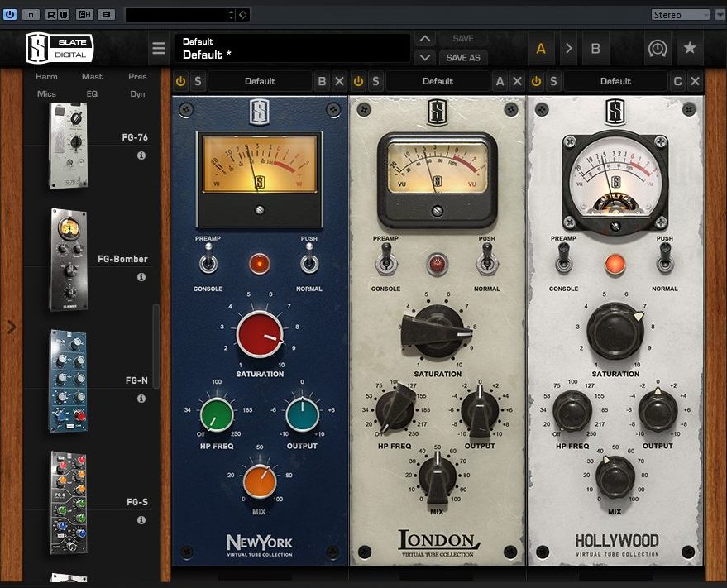This screenshot has height=588, width=727.
Task: Flip Hollywood Push/Normal switch
Action: pyautogui.click(x=665, y=259)
